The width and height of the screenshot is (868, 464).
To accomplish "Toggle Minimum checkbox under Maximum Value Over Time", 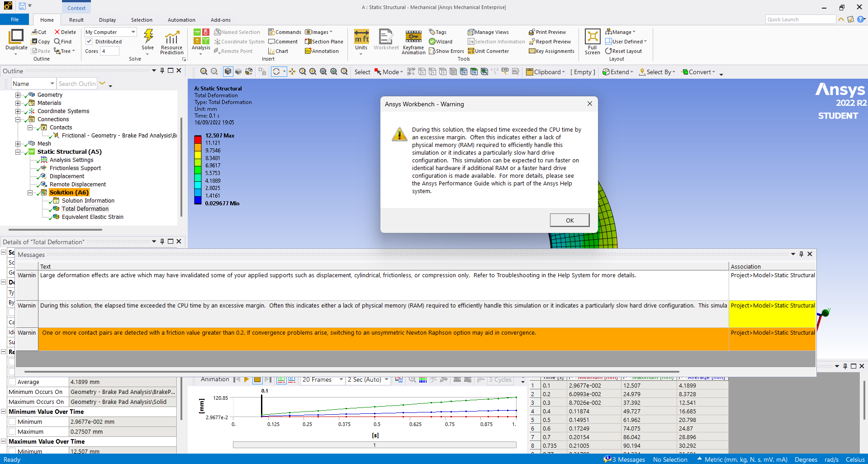I will [x=12, y=451].
